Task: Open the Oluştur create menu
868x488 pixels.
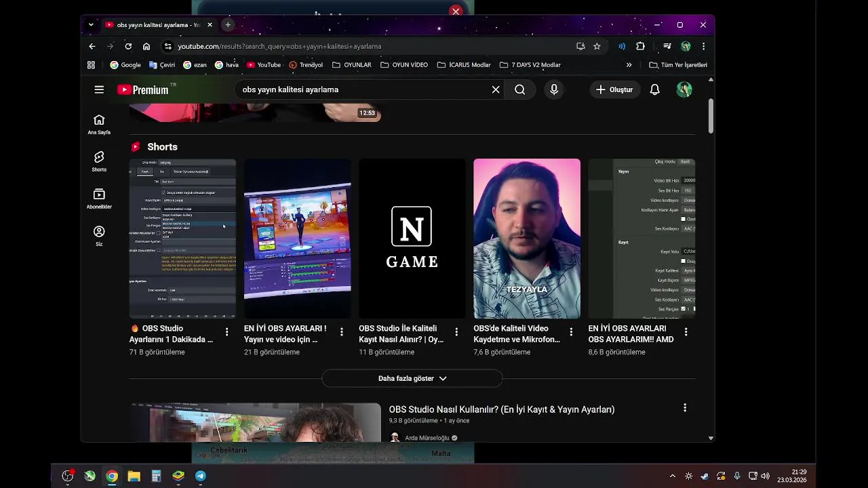Action: pos(614,89)
